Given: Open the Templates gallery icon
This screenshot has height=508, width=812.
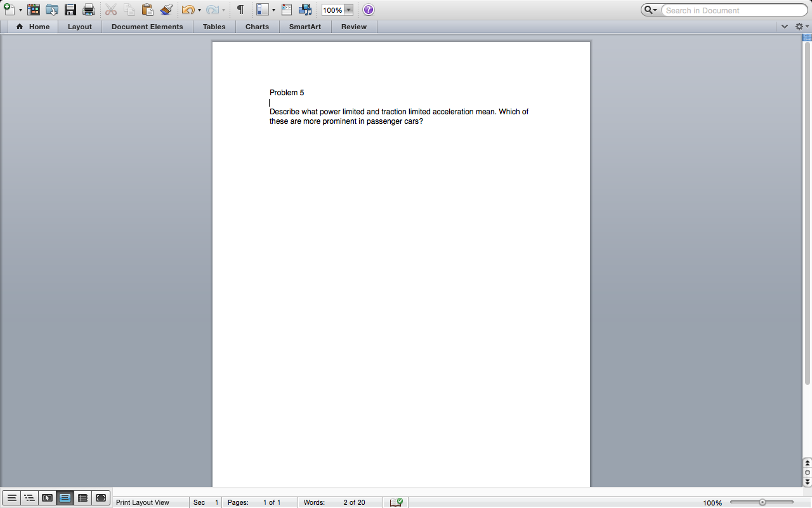Looking at the screenshot, I should pyautogui.click(x=34, y=10).
